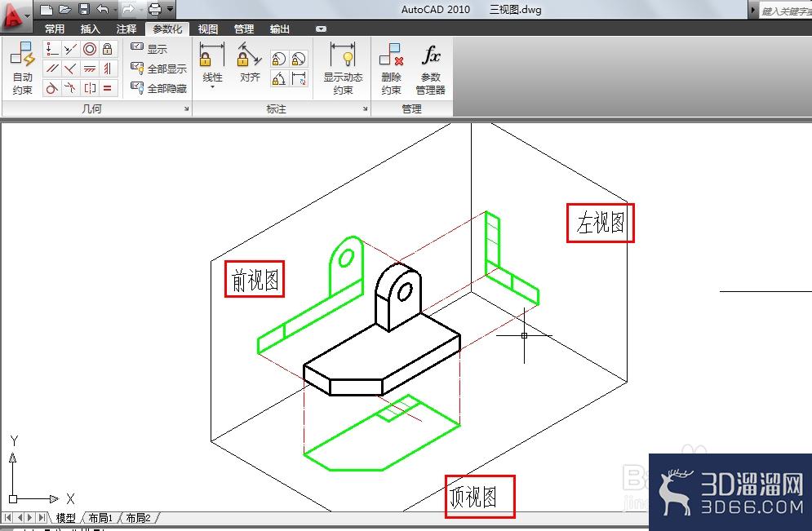The width and height of the screenshot is (812, 531).
Task: Switch to the 布局2 layout tab
Action: pos(138,518)
